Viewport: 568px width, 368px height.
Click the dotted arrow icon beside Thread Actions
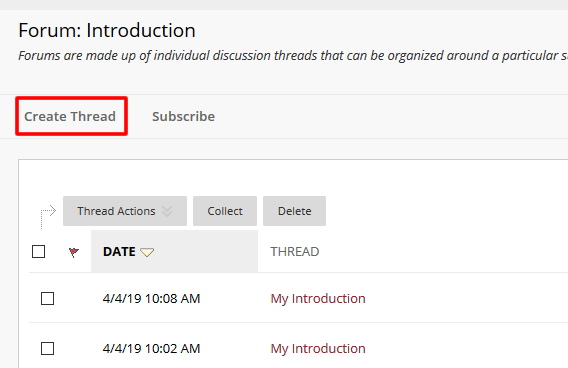48,217
